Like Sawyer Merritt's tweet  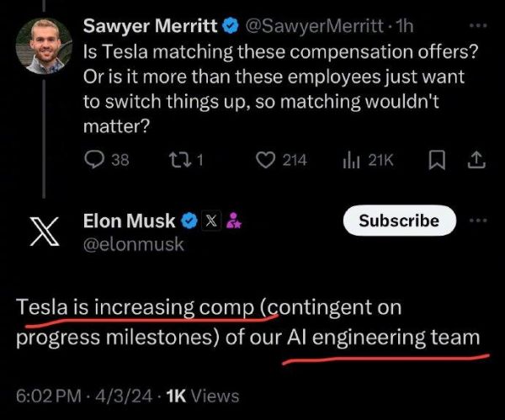(268, 159)
